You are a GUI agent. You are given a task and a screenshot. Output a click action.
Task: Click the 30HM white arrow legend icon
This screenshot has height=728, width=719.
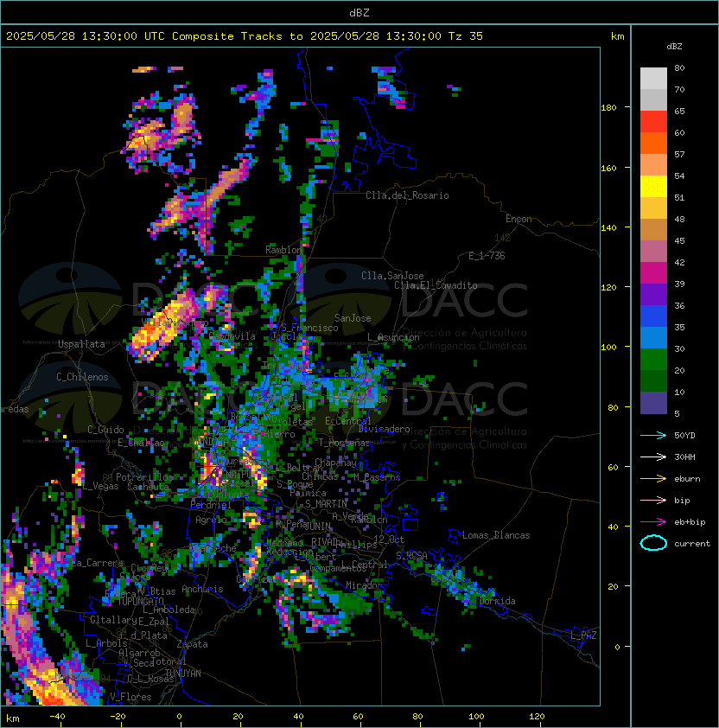tap(653, 457)
